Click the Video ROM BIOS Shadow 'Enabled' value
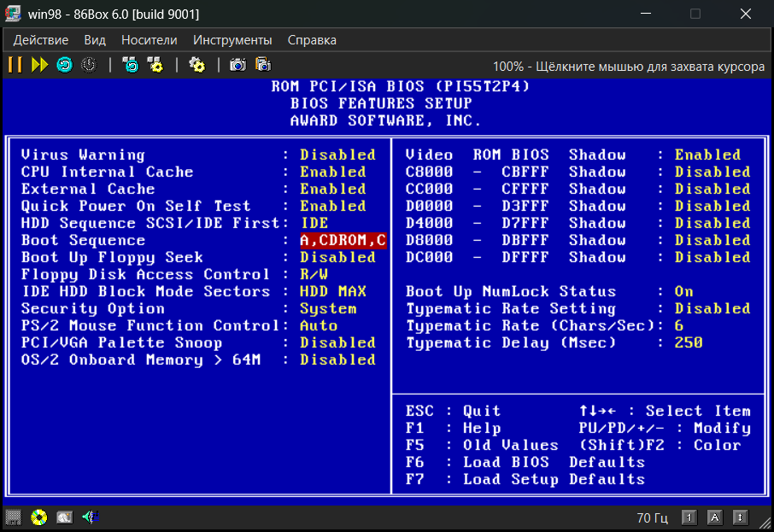 pyautogui.click(x=708, y=155)
